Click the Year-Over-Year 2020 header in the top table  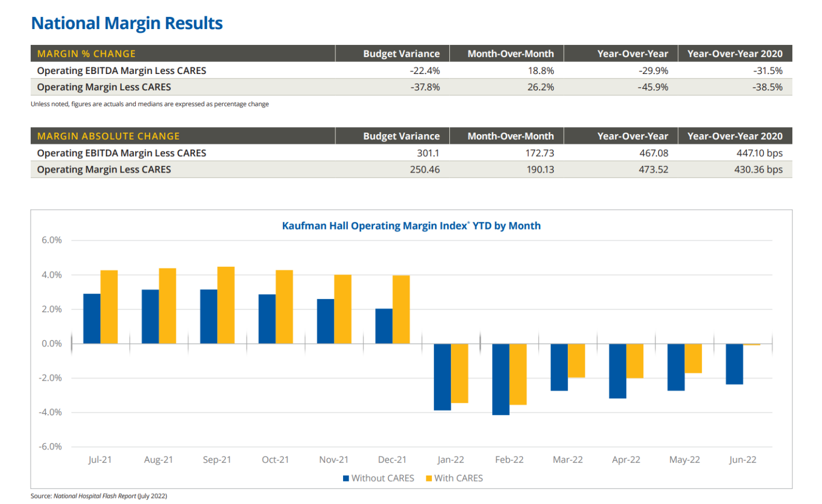point(735,54)
